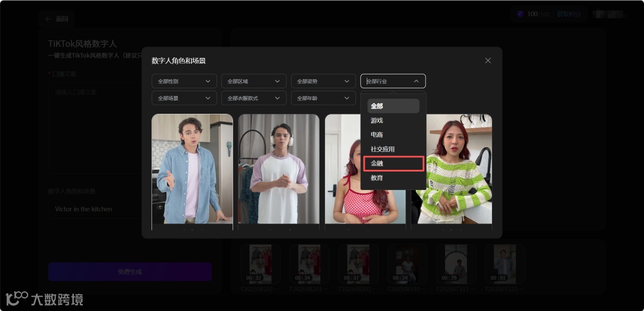644x311 pixels.
Task: Choose avatar in denim shirt in kitchen
Action: tap(192, 169)
